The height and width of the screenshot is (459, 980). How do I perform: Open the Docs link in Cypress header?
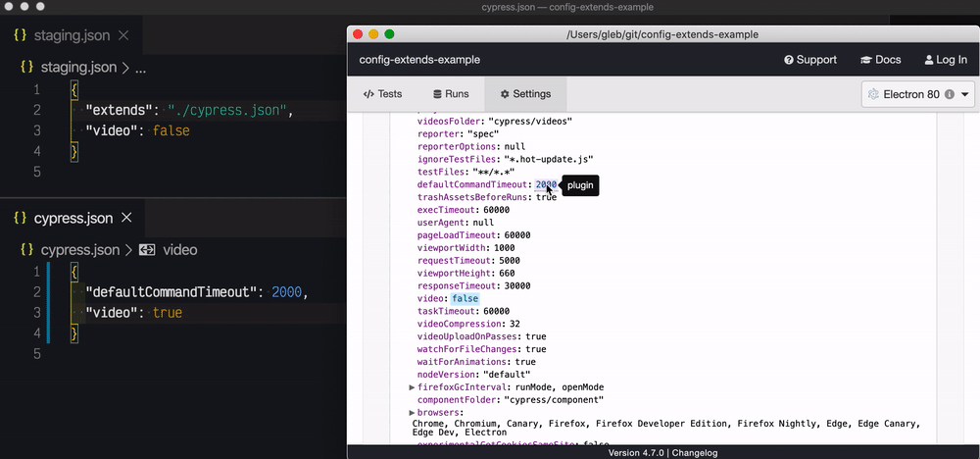881,60
